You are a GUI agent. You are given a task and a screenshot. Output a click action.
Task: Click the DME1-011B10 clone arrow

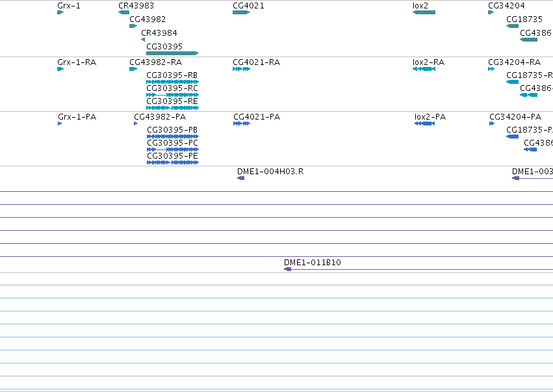tap(287, 269)
